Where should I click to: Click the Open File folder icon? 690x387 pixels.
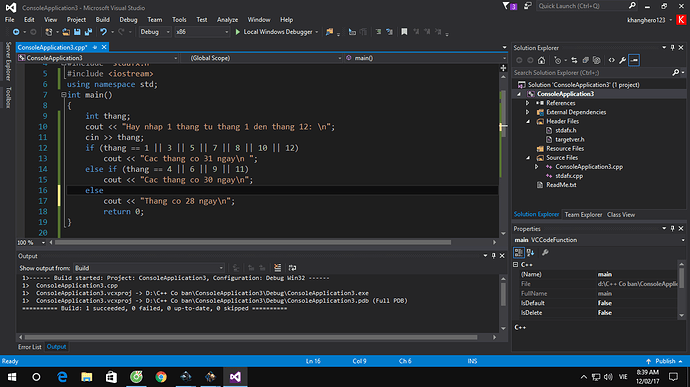click(66, 32)
